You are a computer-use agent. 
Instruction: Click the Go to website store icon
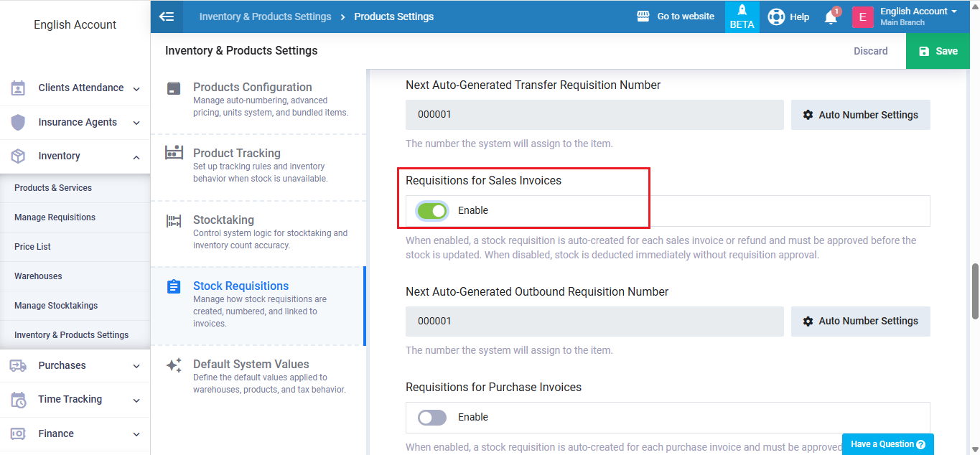643,17
